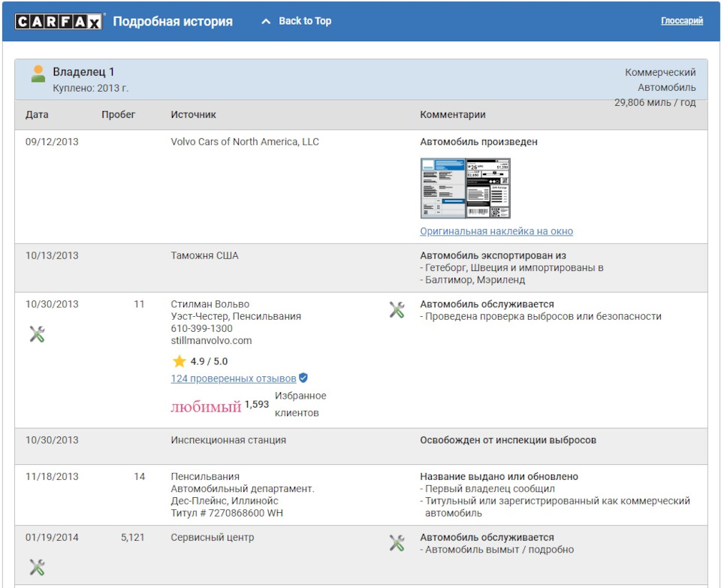Click Автомобиль вымыт / подробно comment
This screenshot has height=588, width=721.
click(x=499, y=550)
